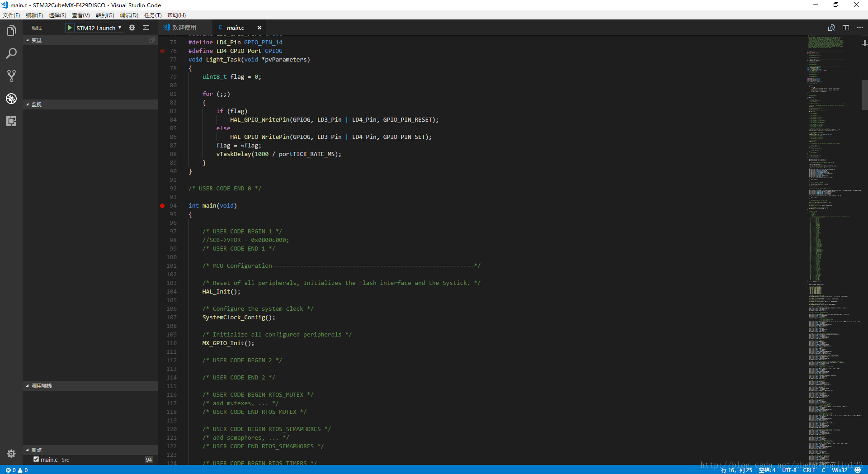The width and height of the screenshot is (868, 474).
Task: Click the UTF-8 encoding in status bar
Action: click(789, 470)
